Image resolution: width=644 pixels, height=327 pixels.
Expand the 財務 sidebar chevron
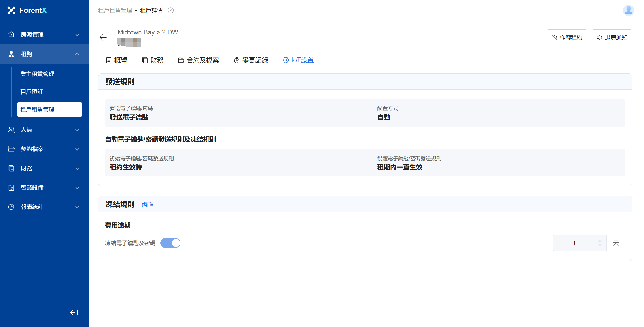click(x=77, y=168)
